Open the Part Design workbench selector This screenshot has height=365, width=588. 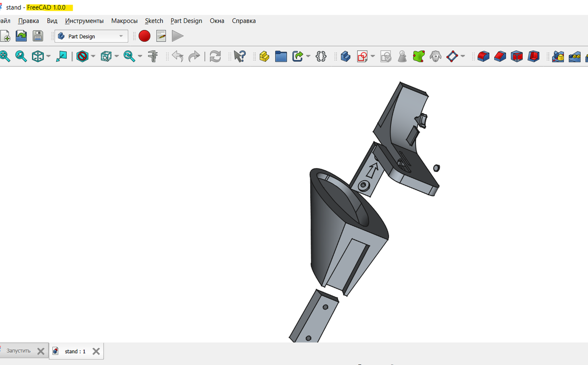click(91, 36)
